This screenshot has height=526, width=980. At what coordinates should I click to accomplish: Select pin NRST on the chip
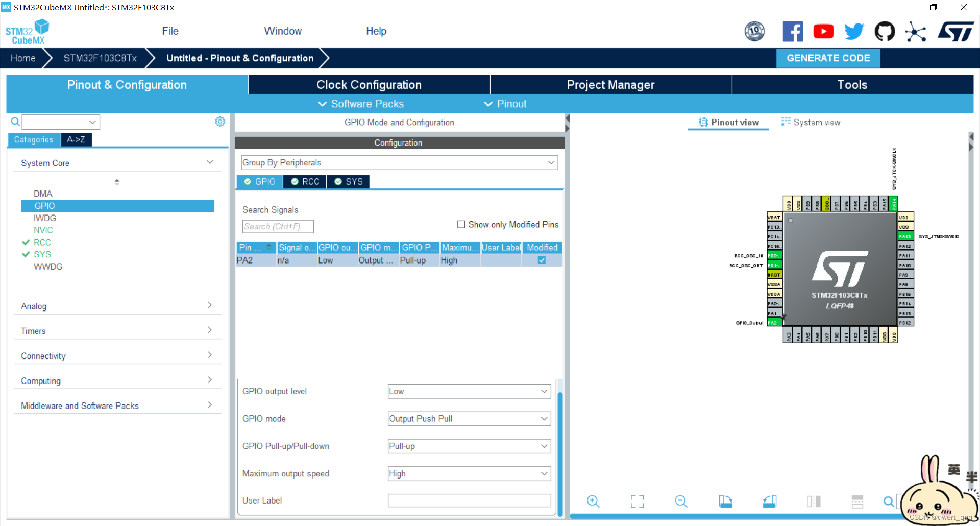point(774,275)
